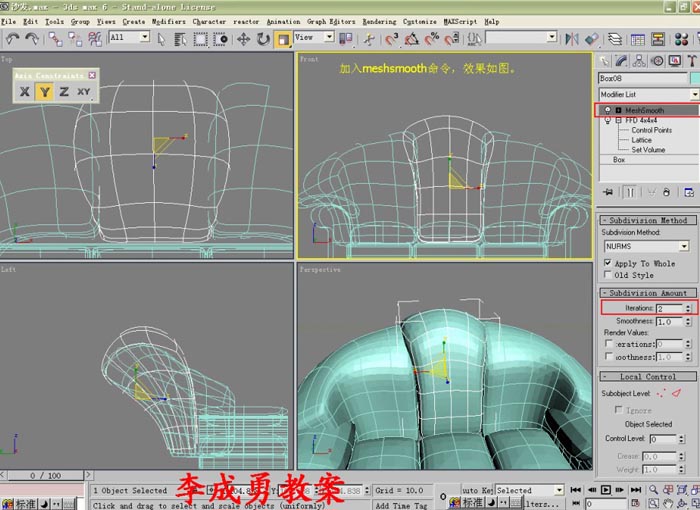Viewport: 700px width, 510px height.
Task: Switch to the Create command panel
Action: point(604,61)
